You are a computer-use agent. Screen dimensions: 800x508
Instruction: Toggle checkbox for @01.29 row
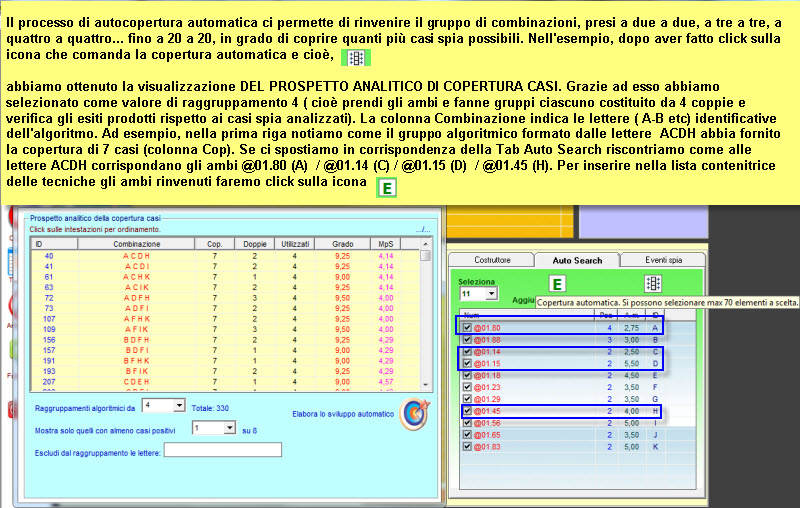pyautogui.click(x=467, y=399)
